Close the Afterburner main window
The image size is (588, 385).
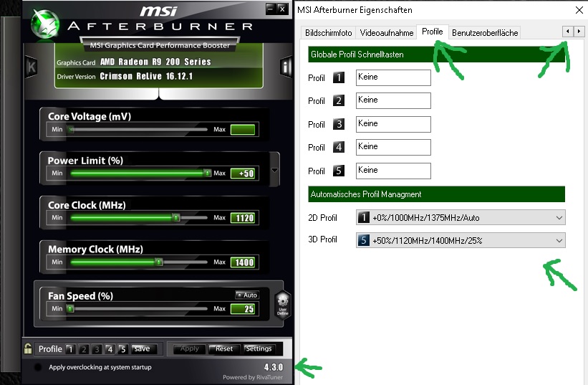(x=282, y=9)
